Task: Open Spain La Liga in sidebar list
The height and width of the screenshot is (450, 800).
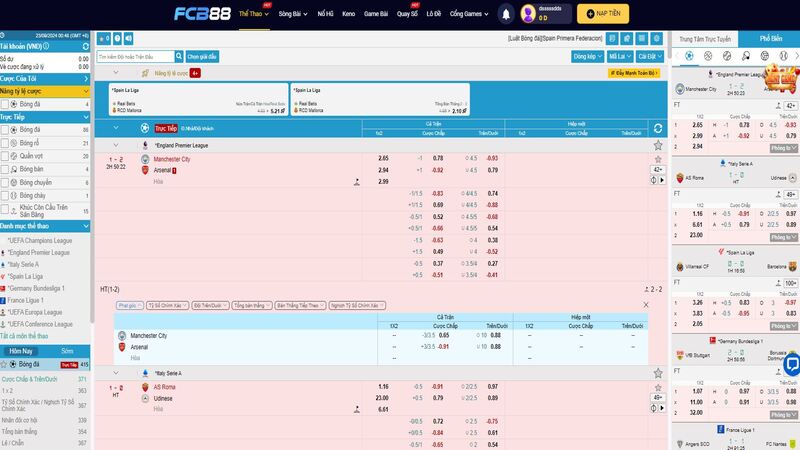Action: click(25, 277)
